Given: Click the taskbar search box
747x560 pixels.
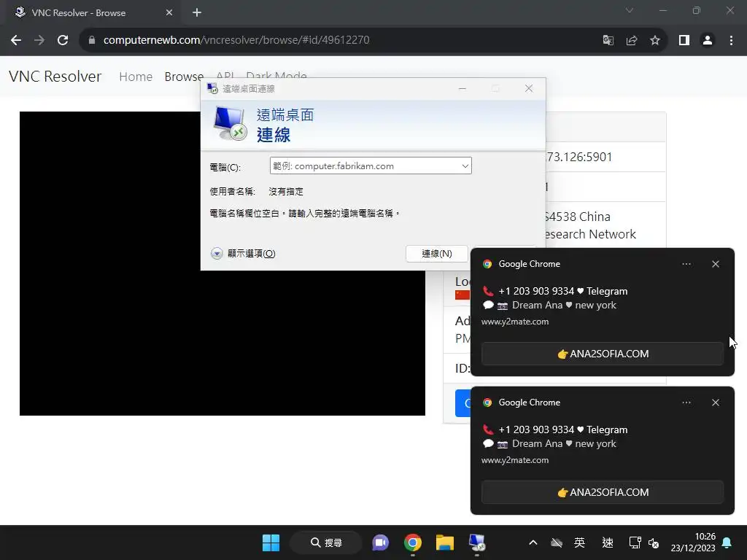Looking at the screenshot, I should click(x=326, y=542).
